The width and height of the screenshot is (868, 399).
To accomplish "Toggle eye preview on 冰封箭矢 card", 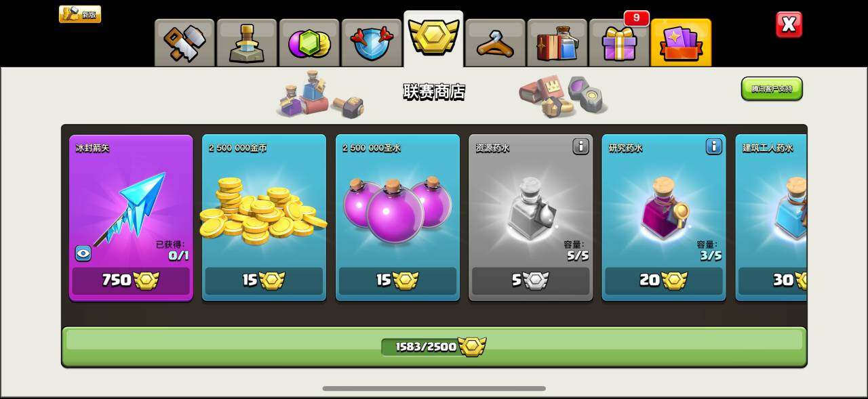I will 83,253.
